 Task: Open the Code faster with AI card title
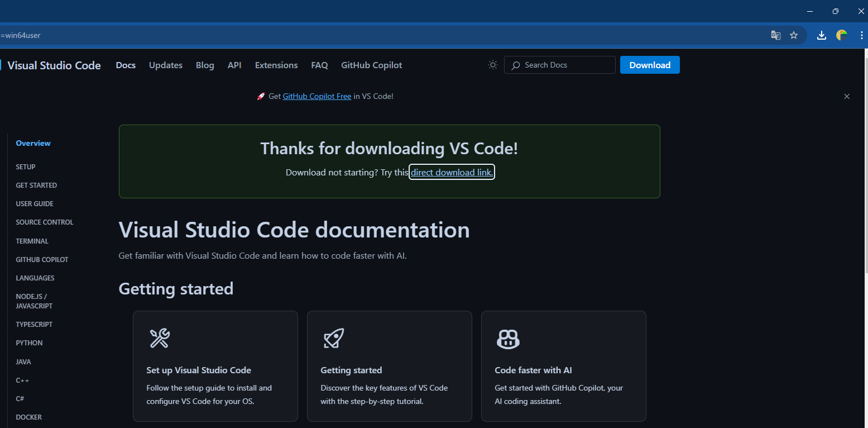(x=533, y=370)
